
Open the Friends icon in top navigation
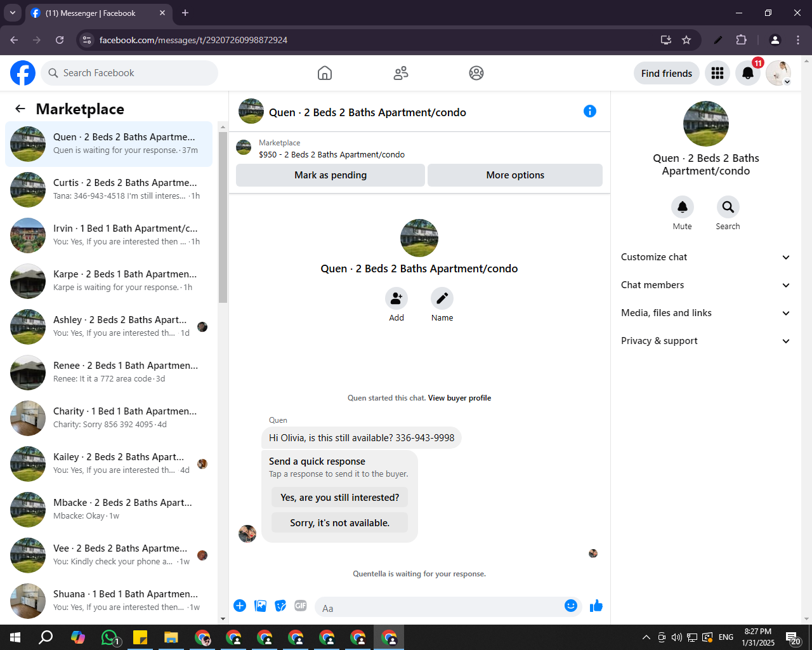click(401, 73)
